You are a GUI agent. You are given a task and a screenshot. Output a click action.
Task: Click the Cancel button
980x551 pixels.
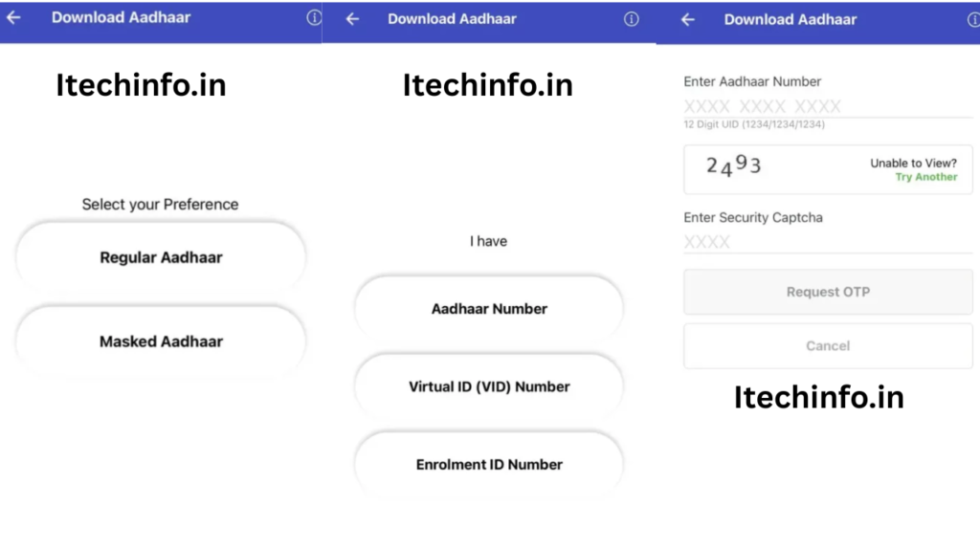(x=828, y=345)
